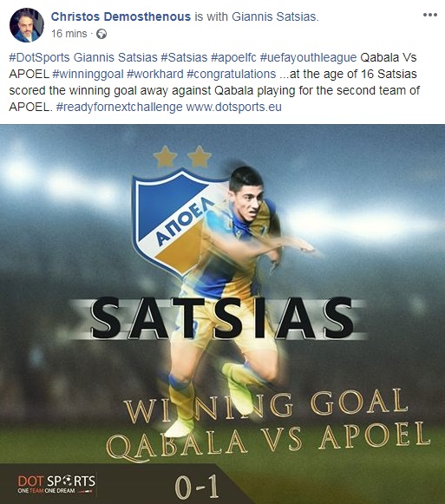Click the 16 mins timestamp
This screenshot has width=445, height=504.
69,34
